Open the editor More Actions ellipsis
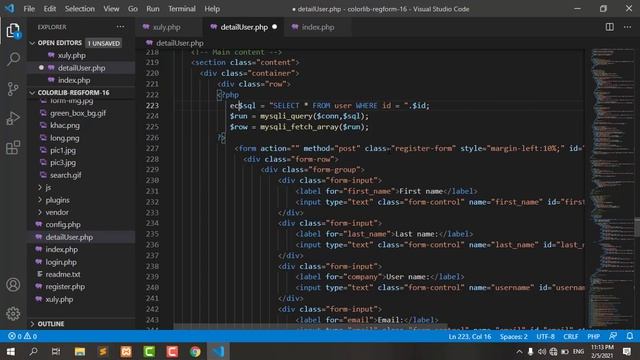 coord(627,27)
